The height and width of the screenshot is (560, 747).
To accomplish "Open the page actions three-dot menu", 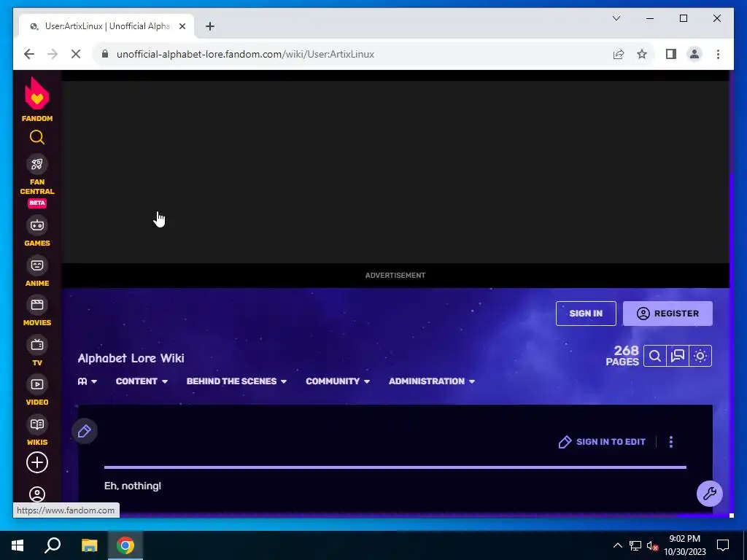I will coord(671,442).
